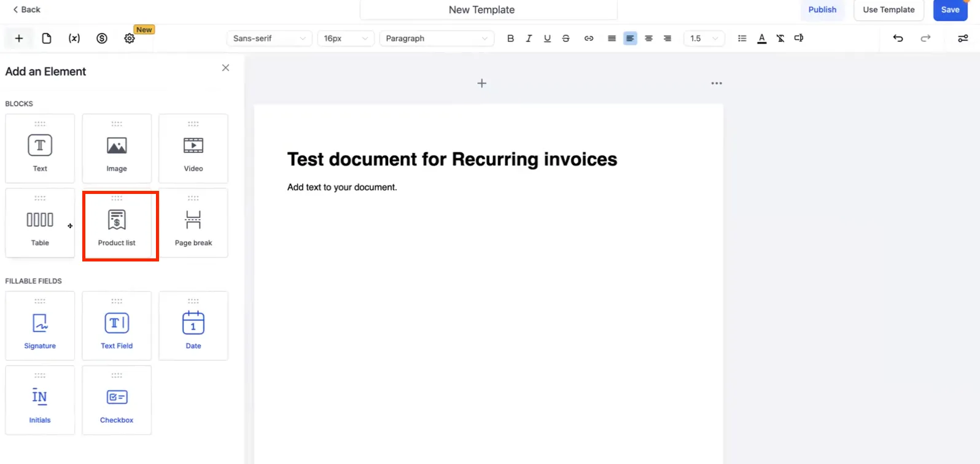Image resolution: width=980 pixels, height=464 pixels.
Task: Undo the last action
Action: tap(898, 38)
